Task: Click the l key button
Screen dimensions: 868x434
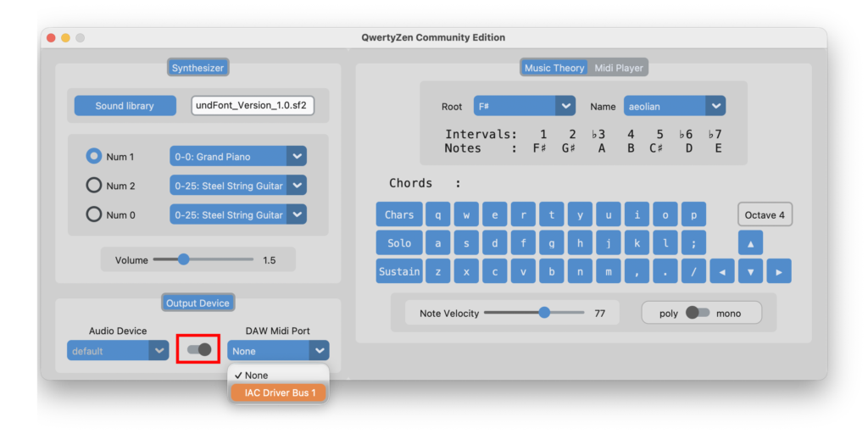Action: click(x=665, y=243)
